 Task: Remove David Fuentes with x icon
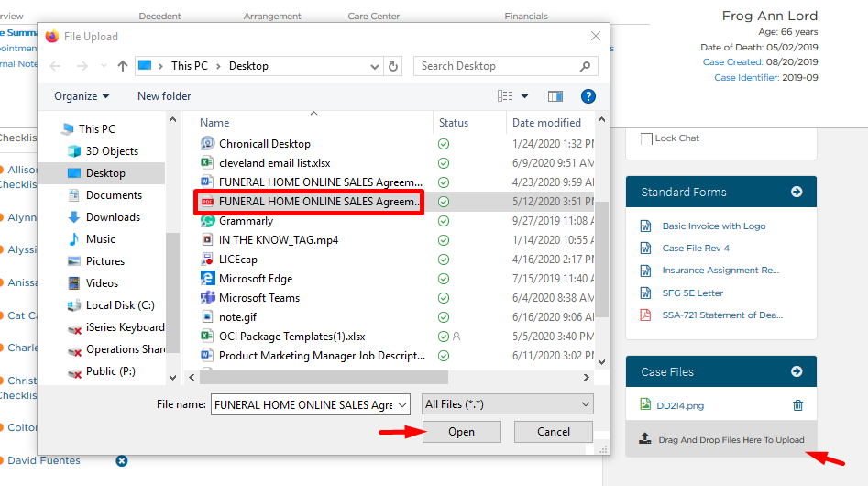coord(122,460)
